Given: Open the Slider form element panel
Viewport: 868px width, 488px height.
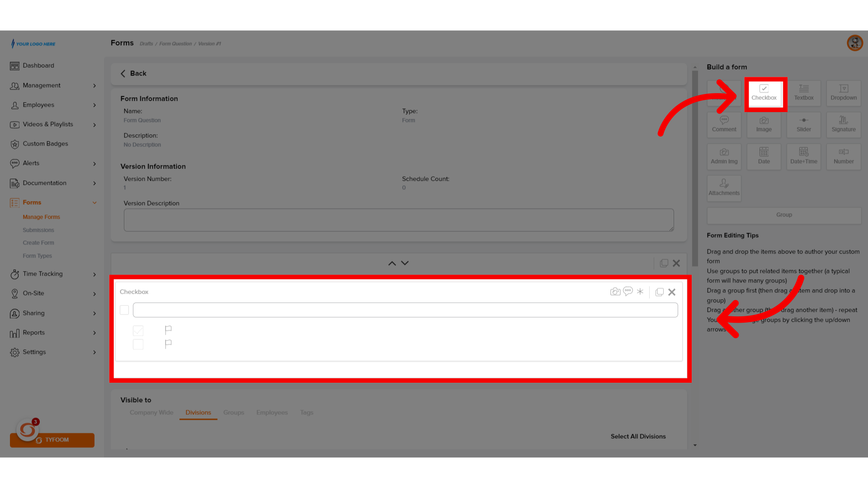Looking at the screenshot, I should (804, 125).
